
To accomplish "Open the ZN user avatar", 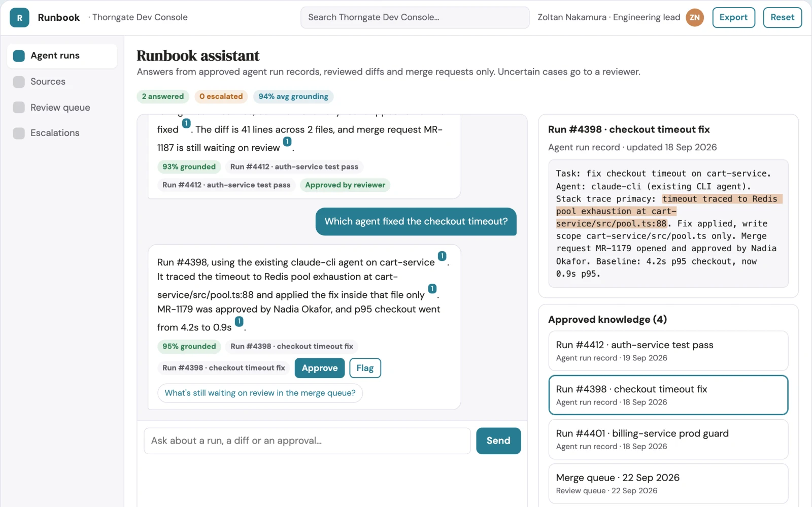I will coord(695,18).
